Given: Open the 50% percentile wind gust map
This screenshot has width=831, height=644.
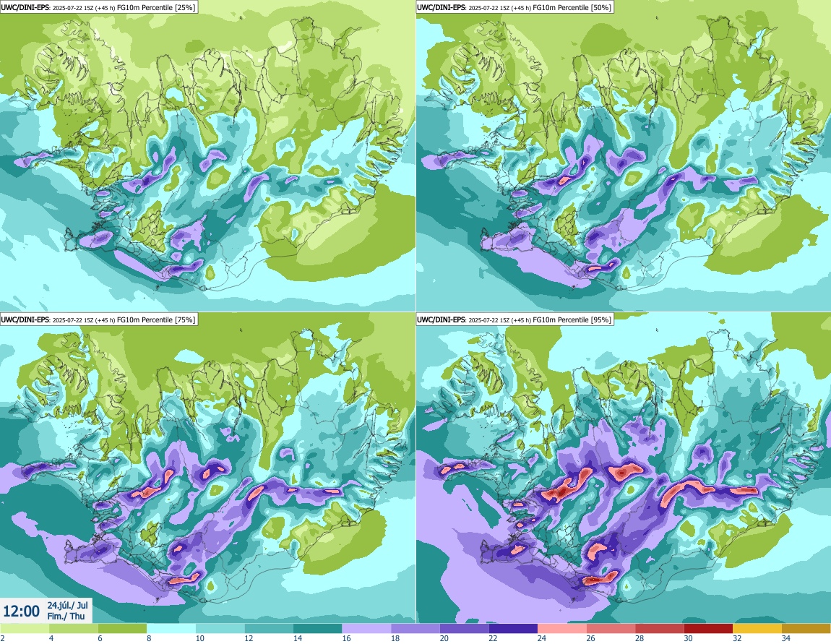Looking at the screenshot, I should point(623,155).
